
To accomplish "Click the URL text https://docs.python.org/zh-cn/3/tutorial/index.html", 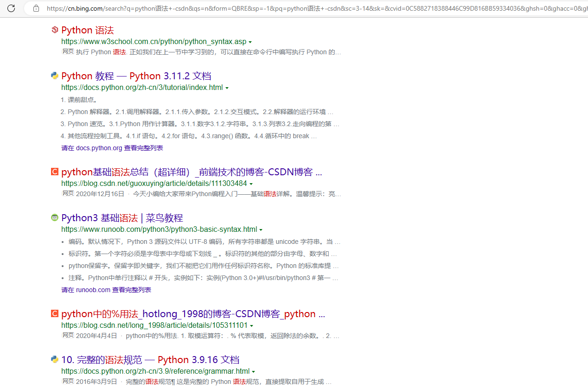I will (x=142, y=88).
